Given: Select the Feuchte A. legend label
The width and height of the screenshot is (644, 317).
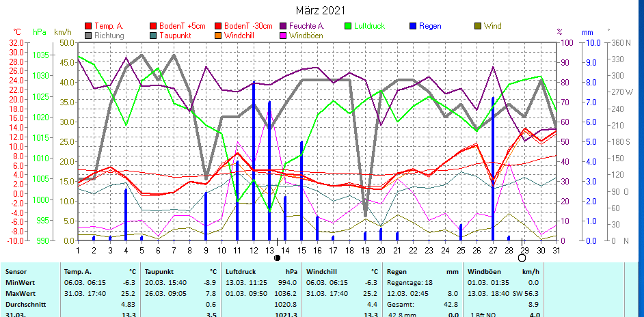Looking at the screenshot, I should point(307,26).
